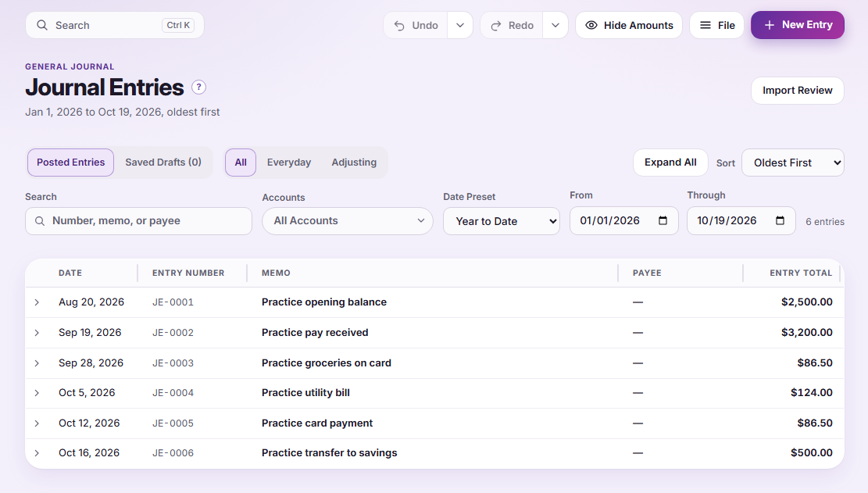This screenshot has width=868, height=493.
Task: Create a New Entry
Action: (798, 25)
